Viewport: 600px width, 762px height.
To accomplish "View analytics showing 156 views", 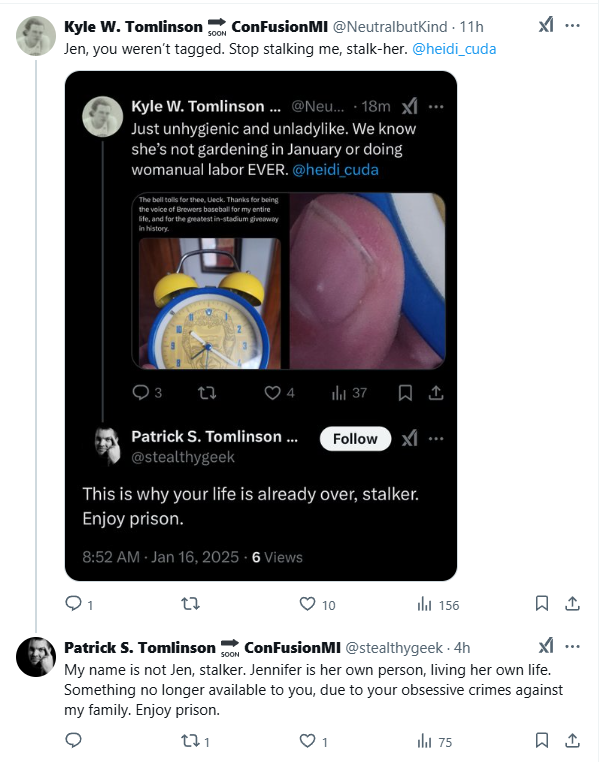I will pos(424,604).
